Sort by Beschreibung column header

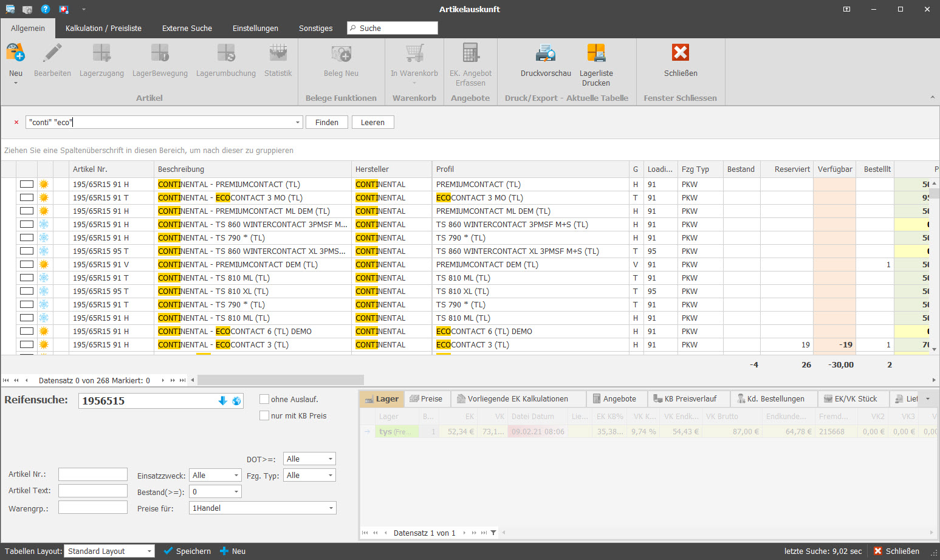(x=253, y=169)
